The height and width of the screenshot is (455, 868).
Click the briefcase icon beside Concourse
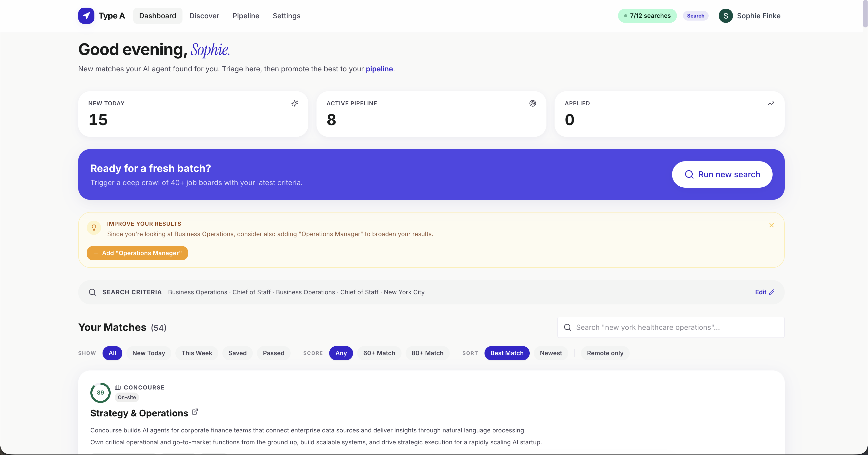pos(118,387)
